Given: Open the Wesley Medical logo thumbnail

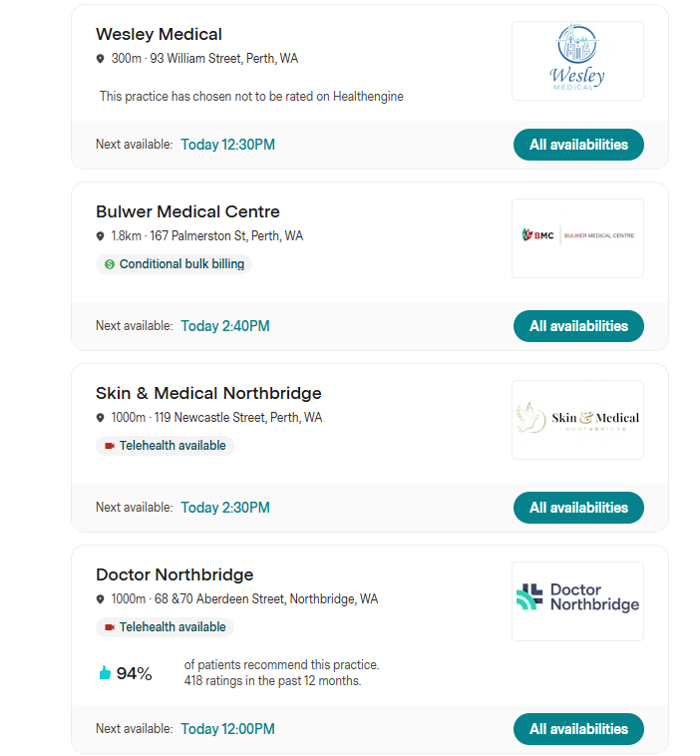Looking at the screenshot, I should pyautogui.click(x=577, y=61).
